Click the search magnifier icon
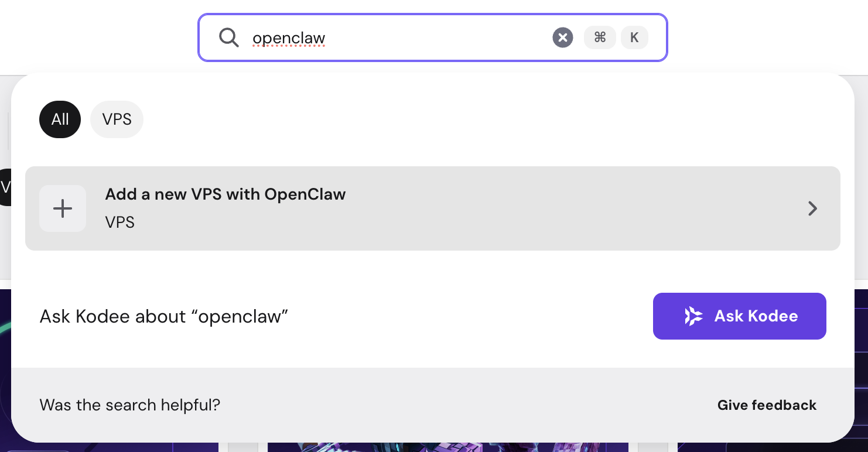The width and height of the screenshot is (868, 452). tap(228, 37)
